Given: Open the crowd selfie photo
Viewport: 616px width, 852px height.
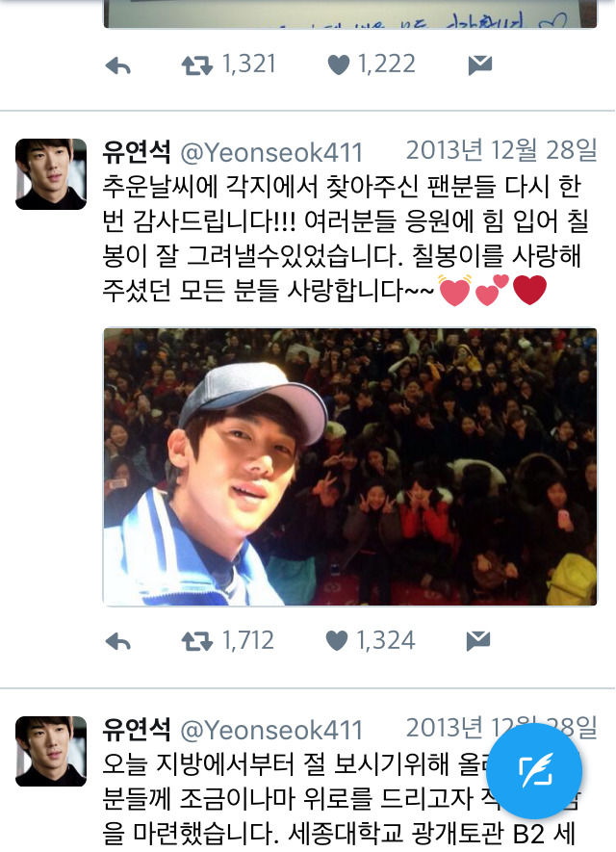Looking at the screenshot, I should [x=350, y=466].
